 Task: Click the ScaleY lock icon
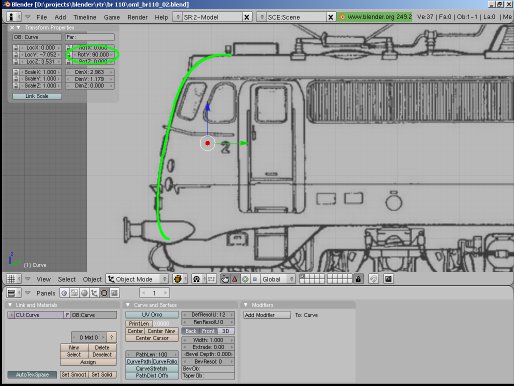[x=16, y=79]
